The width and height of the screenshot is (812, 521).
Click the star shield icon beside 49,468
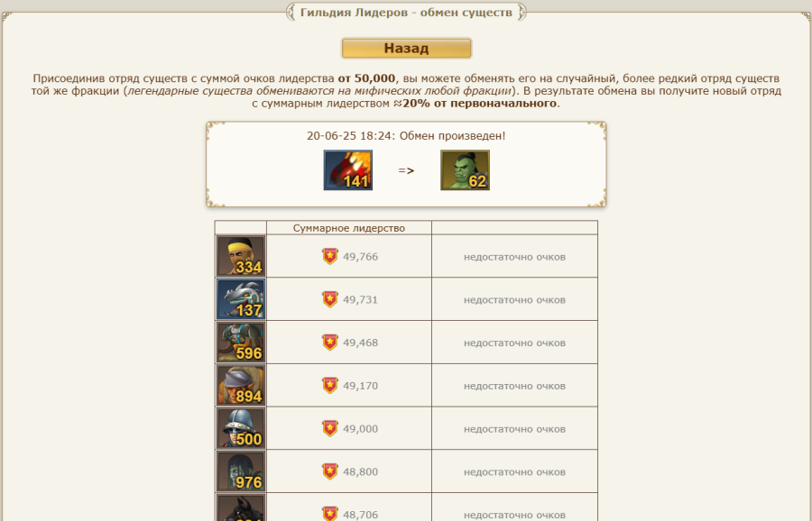pos(330,342)
